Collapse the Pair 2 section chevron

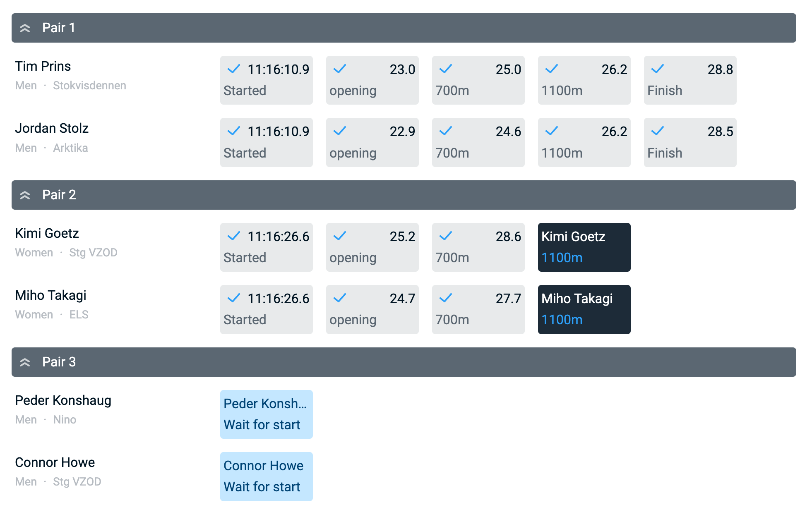[x=25, y=195]
